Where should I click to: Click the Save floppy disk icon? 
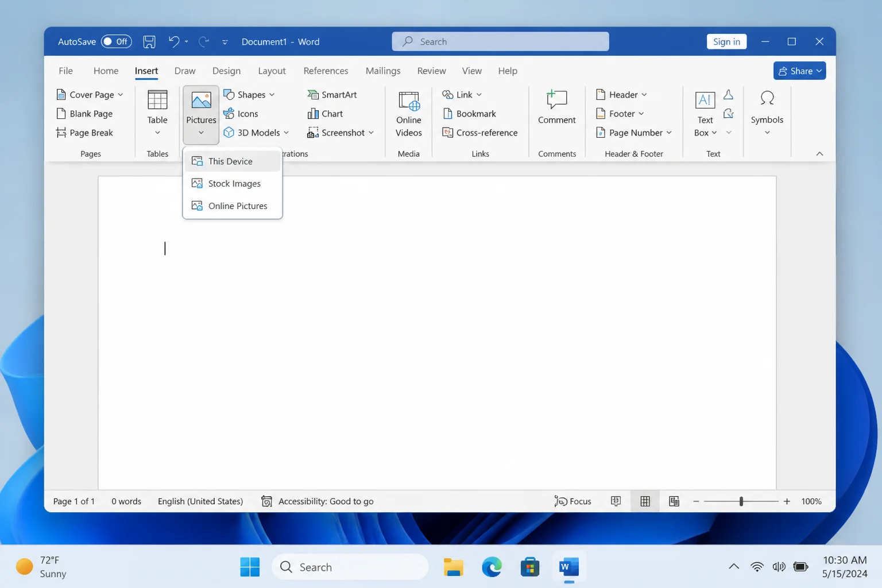tap(149, 41)
